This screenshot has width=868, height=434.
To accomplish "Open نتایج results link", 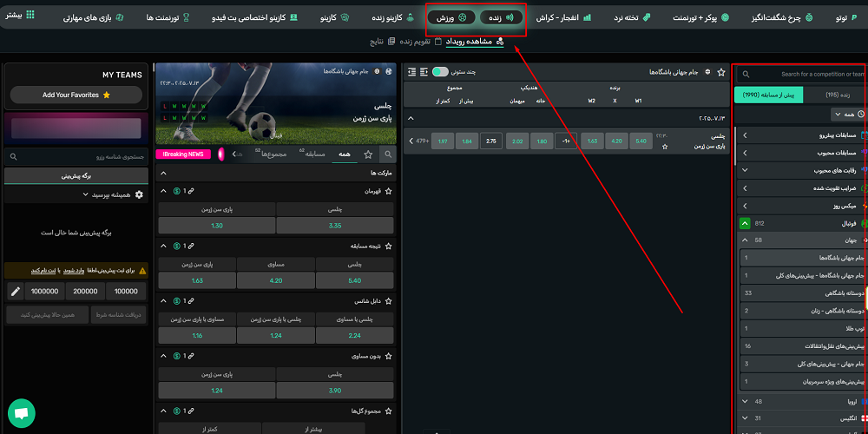I will (x=381, y=42).
